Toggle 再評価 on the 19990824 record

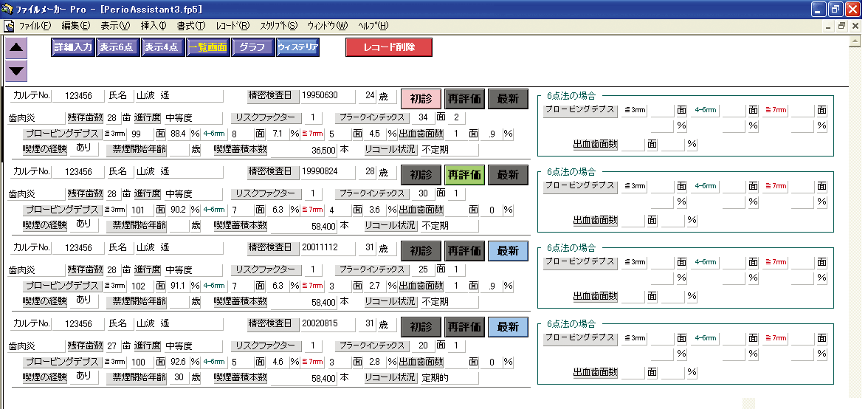[464, 175]
